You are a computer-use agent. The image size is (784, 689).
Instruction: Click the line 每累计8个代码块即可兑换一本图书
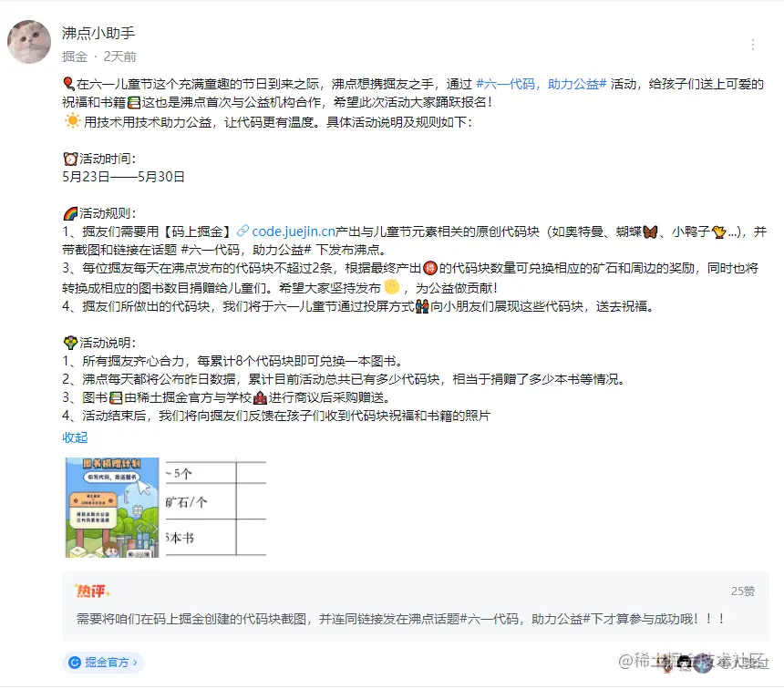click(301, 361)
